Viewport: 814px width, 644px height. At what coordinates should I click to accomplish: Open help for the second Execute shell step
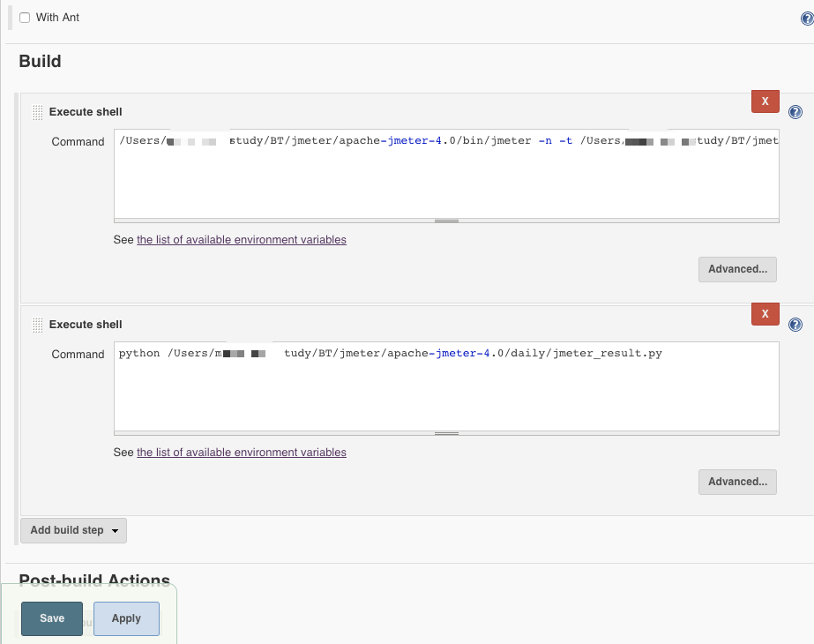[x=795, y=325]
